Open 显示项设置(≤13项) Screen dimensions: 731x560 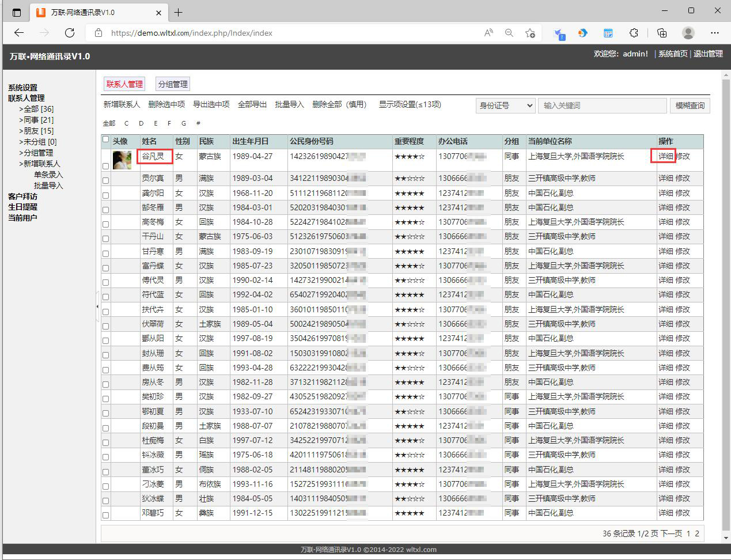pyautogui.click(x=410, y=105)
